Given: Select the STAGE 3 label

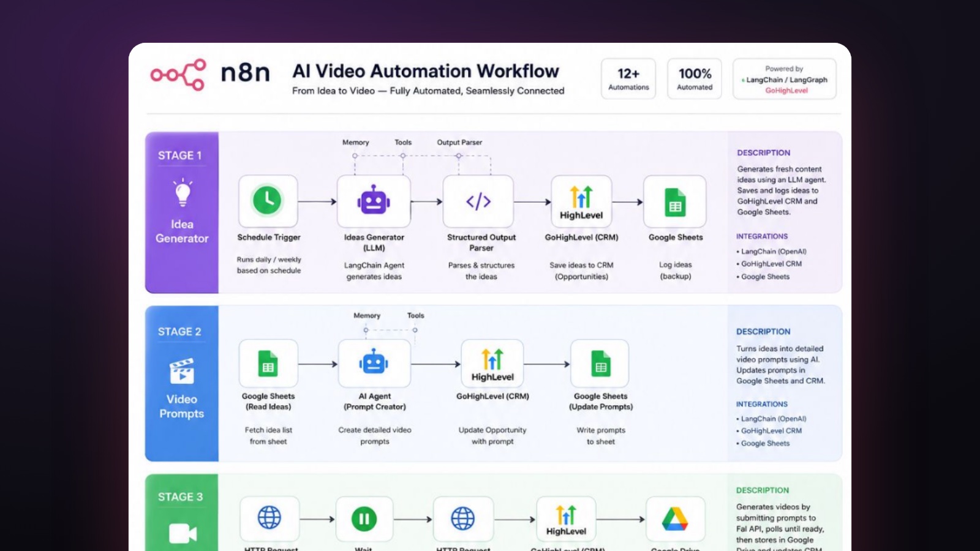Looking at the screenshot, I should [180, 497].
